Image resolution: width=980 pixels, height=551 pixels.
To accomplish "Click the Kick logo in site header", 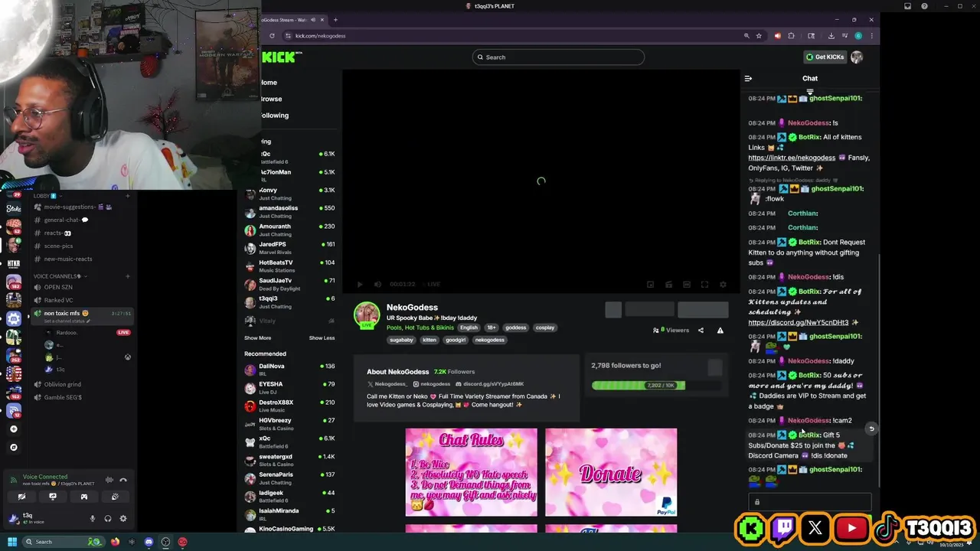I will (x=280, y=57).
